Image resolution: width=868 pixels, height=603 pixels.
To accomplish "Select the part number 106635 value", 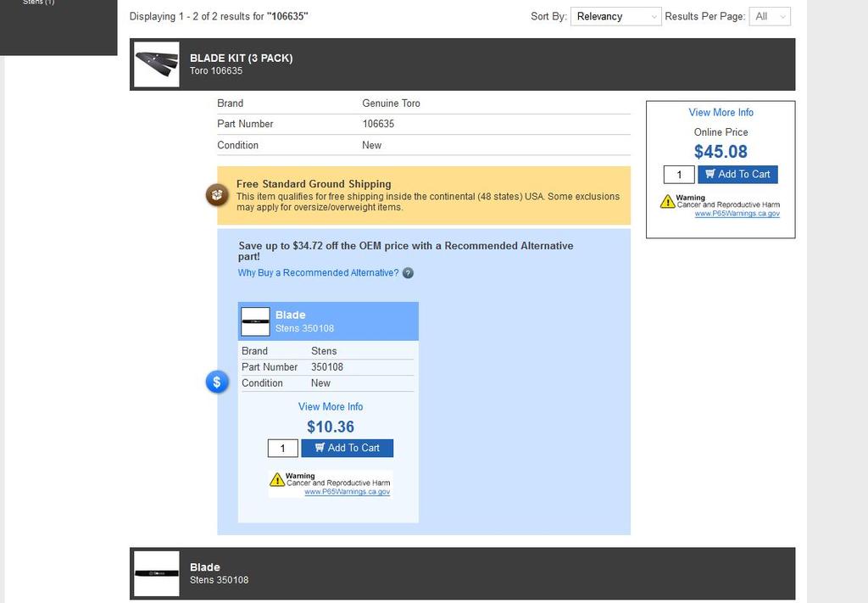I will pos(378,124).
